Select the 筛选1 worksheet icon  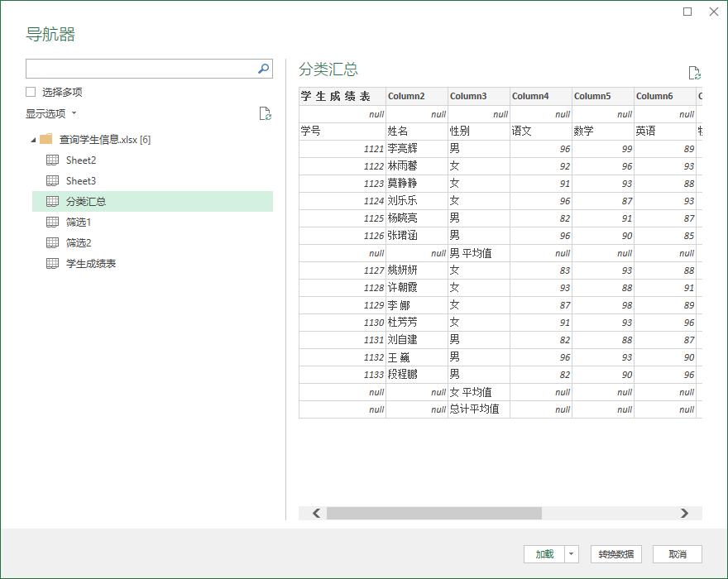[x=51, y=222]
